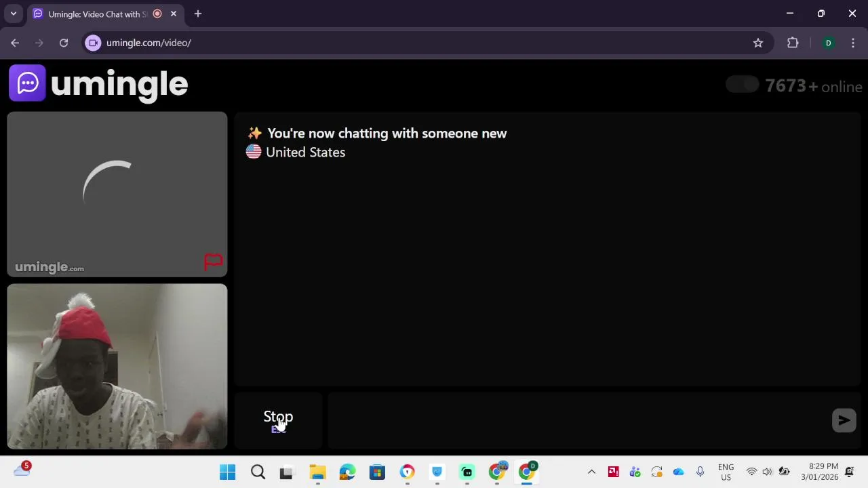Click the Stop chat button

[278, 420]
